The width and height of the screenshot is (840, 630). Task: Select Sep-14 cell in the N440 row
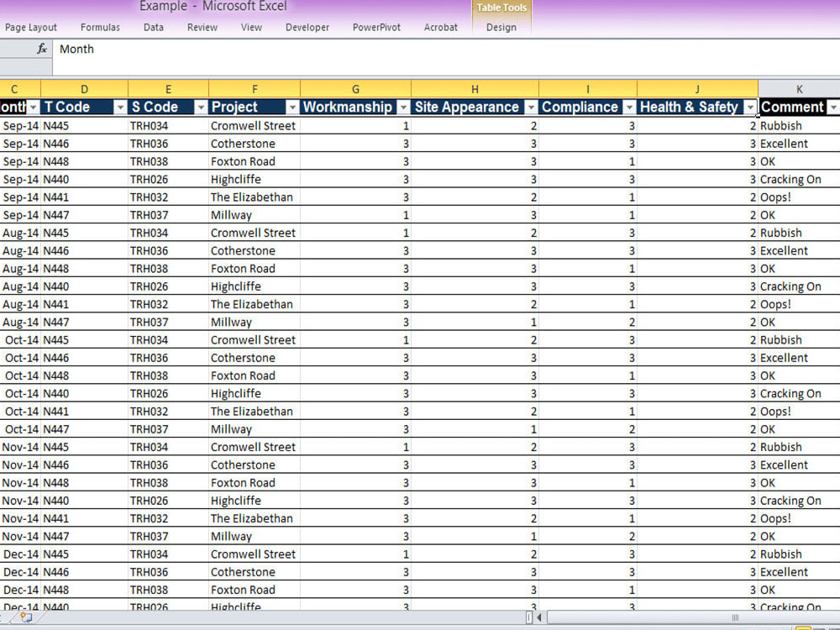pos(20,180)
